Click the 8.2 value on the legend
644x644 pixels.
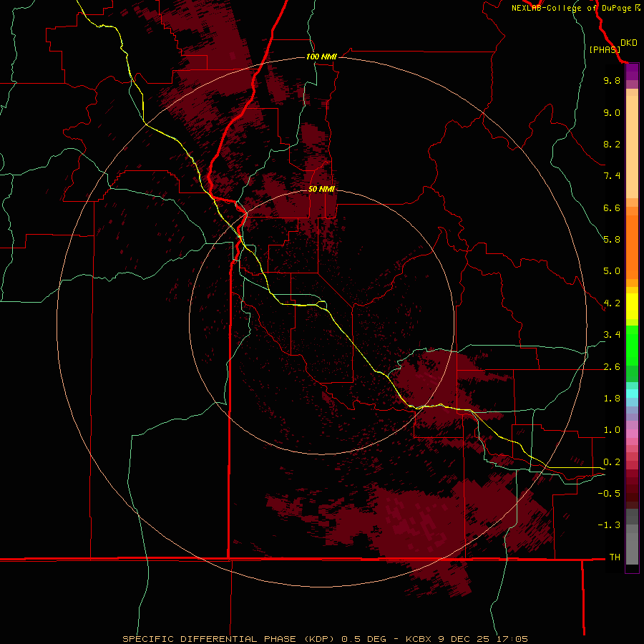(x=612, y=144)
